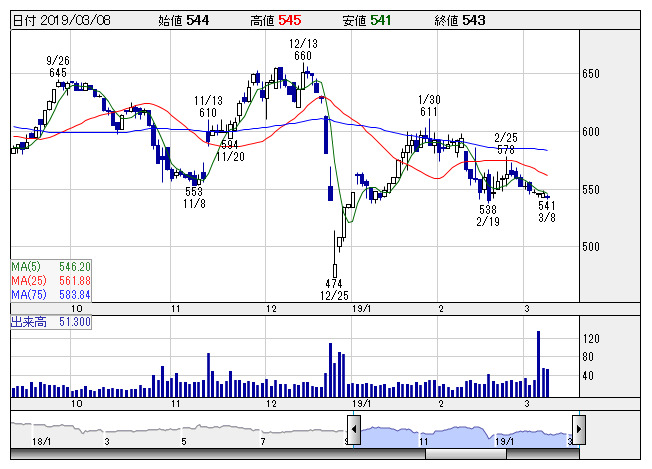Click the 120 volume axis label
652x469 pixels.
click(x=591, y=339)
